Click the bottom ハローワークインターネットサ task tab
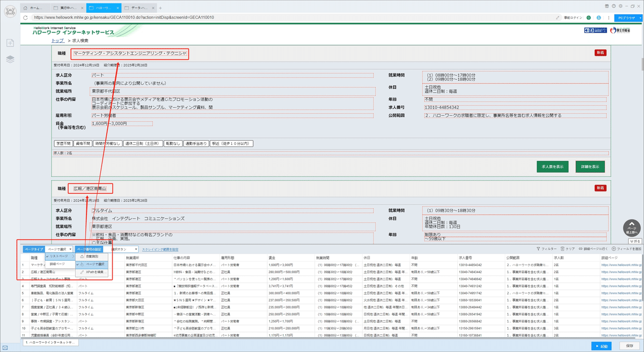The width and height of the screenshot is (644, 352). coord(50,342)
